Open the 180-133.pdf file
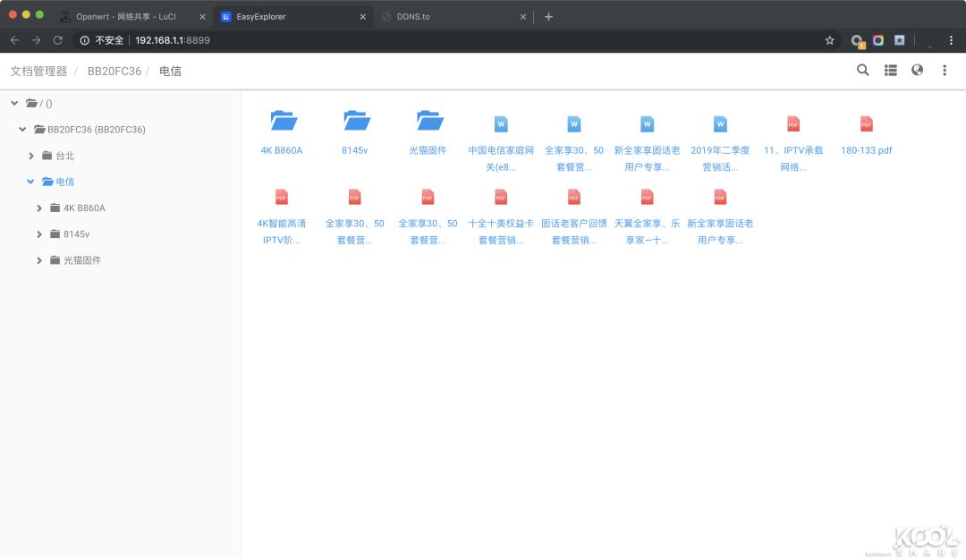 [866, 125]
